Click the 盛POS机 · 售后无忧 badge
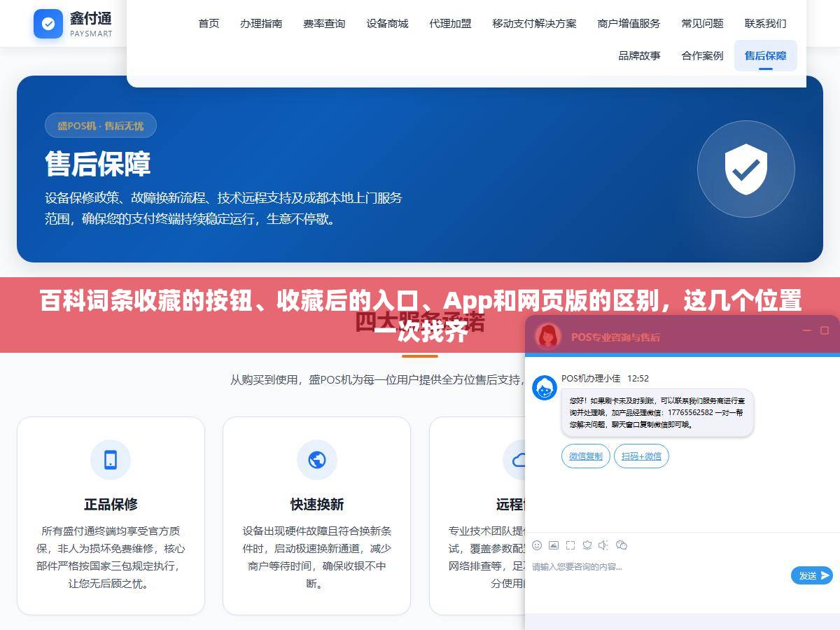Image resolution: width=840 pixels, height=630 pixels. (x=101, y=126)
